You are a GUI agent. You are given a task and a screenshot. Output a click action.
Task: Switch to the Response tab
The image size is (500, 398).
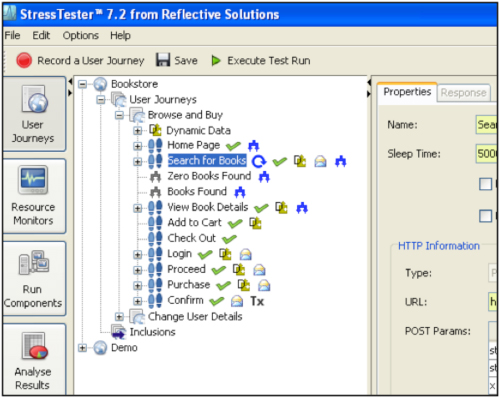tap(463, 93)
